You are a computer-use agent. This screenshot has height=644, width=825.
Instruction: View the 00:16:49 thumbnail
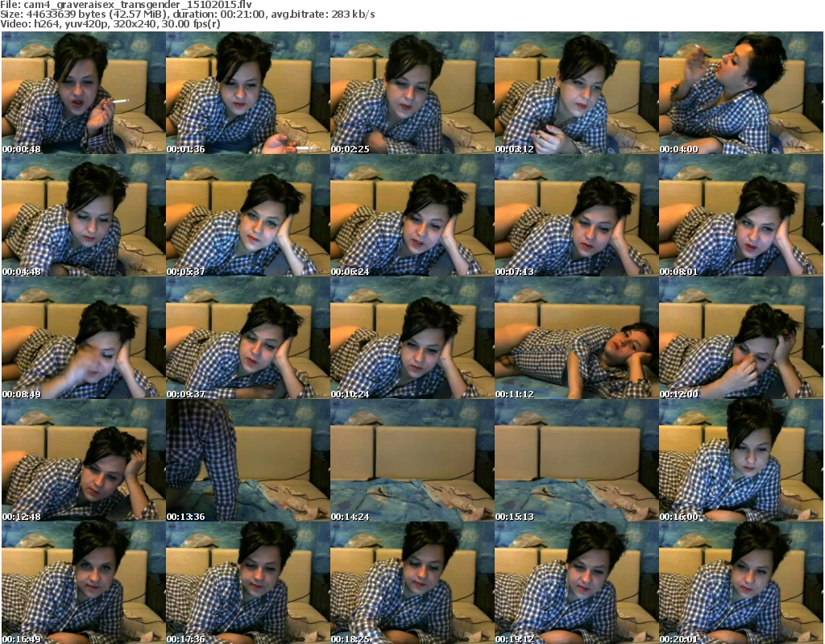(x=83, y=583)
